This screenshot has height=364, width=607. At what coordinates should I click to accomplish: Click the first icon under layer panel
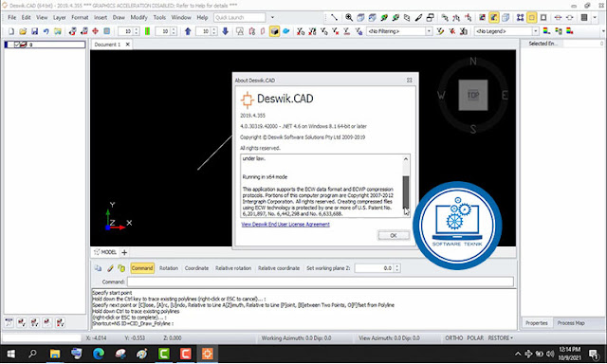9,322
